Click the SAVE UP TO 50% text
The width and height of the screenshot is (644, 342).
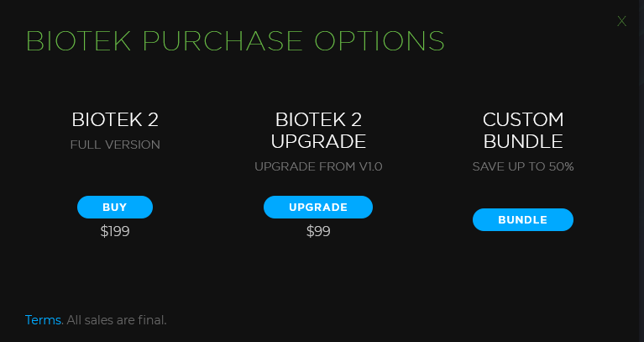pos(523,166)
